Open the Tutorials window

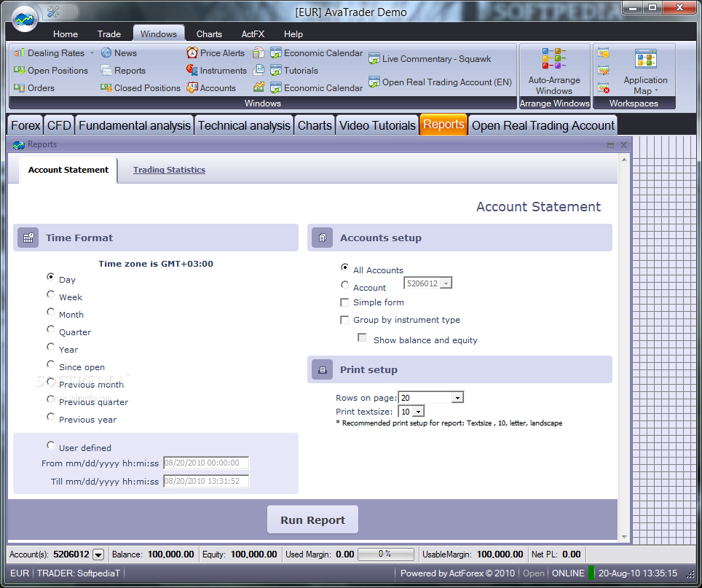point(294,70)
